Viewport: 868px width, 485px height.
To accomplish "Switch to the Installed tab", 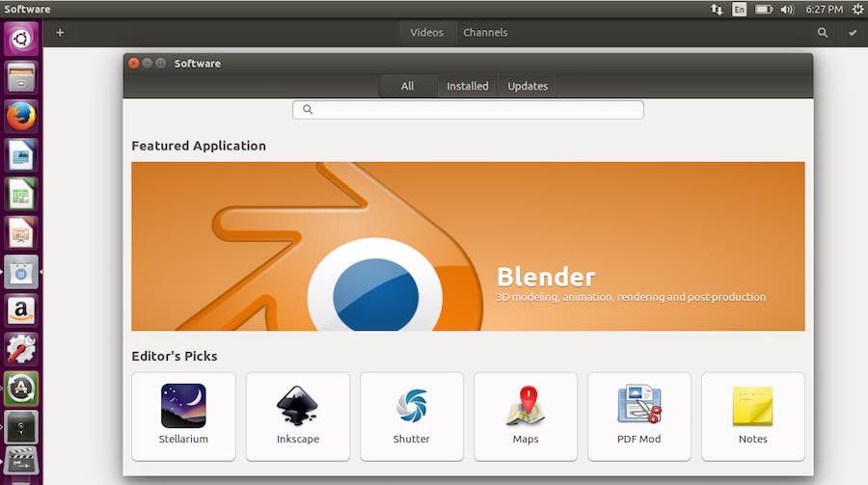I will (467, 86).
